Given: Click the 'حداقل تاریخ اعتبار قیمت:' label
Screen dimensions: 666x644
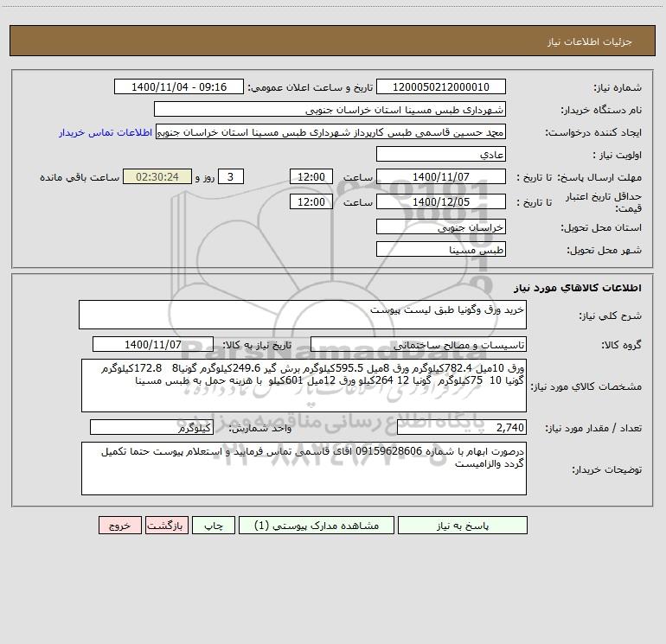Looking at the screenshot, I should point(604,202).
